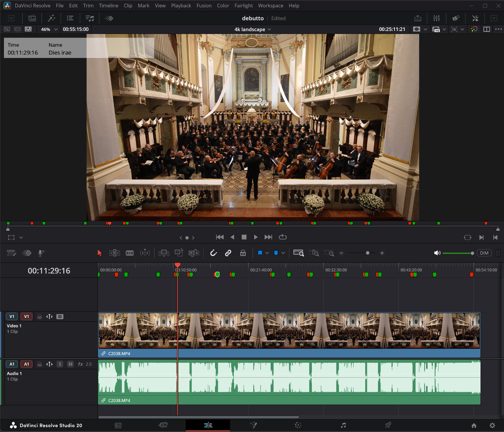Switch to Selection Mode in the edit toolbar
This screenshot has height=432, width=504.
[99, 253]
